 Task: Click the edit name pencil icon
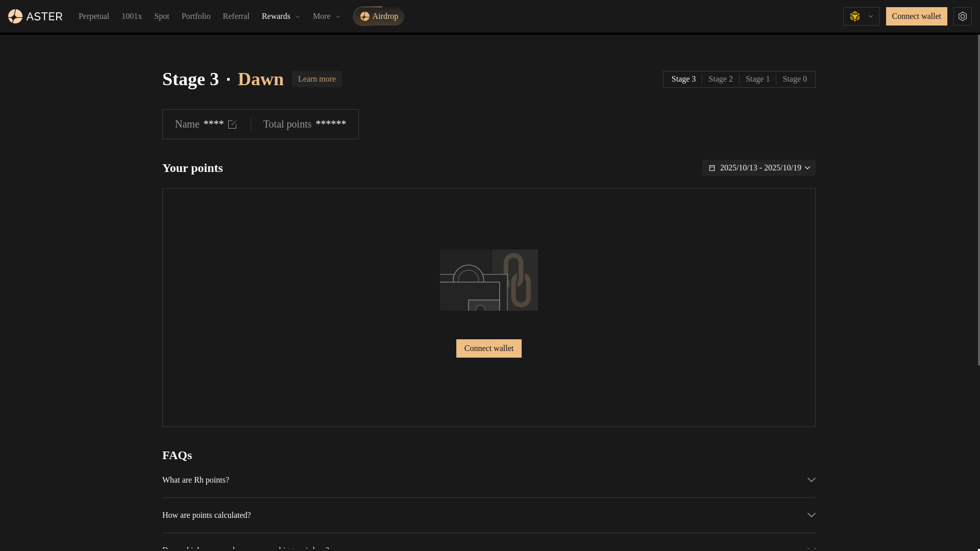coord(232,124)
